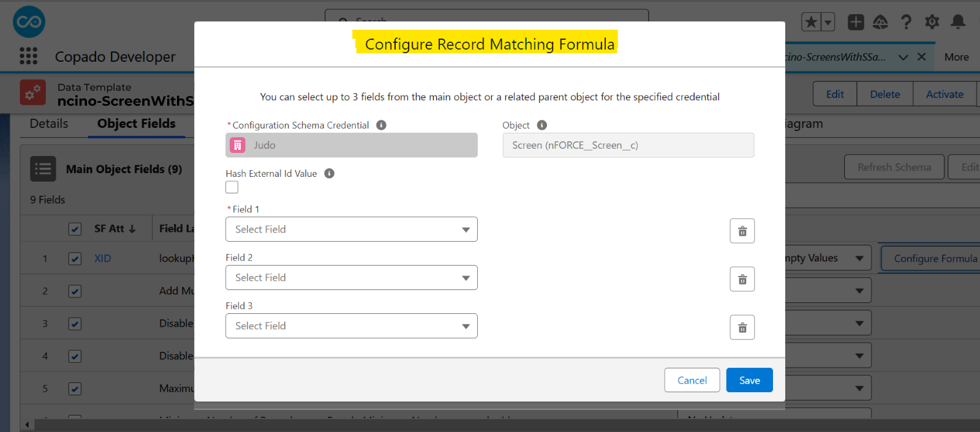The width and height of the screenshot is (980, 432).
Task: Click the Judo credential input field
Action: pos(352,145)
